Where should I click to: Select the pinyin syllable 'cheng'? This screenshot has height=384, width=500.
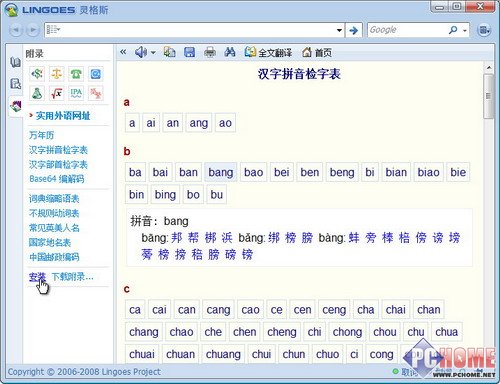[282, 332]
